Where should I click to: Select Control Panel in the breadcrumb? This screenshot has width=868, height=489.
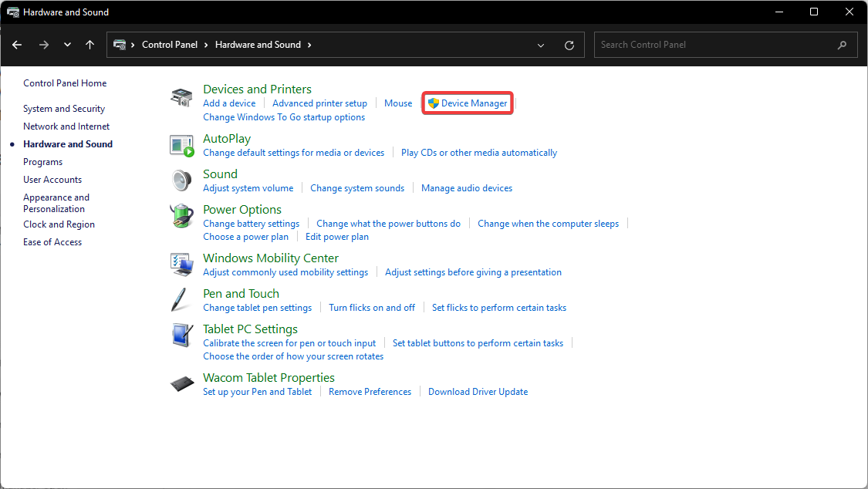[x=170, y=45]
